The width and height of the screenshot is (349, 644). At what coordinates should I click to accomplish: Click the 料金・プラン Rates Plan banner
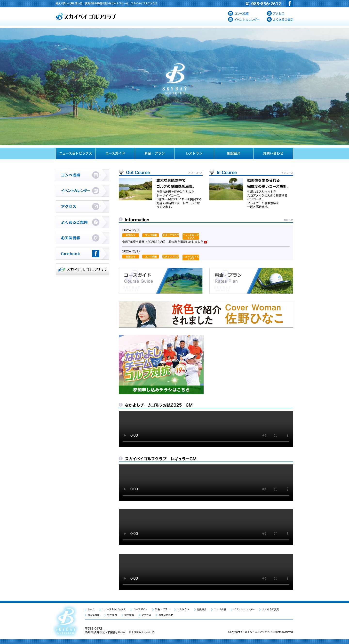click(x=251, y=281)
